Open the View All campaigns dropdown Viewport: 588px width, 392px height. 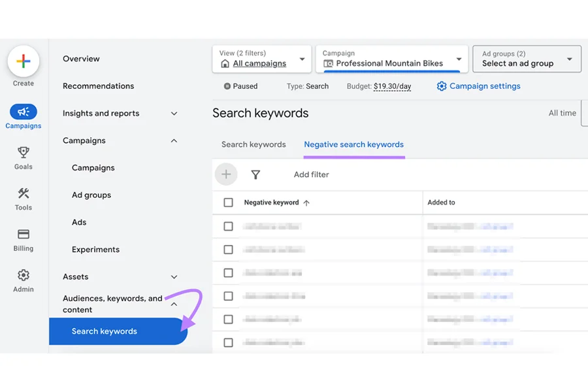[x=262, y=59]
